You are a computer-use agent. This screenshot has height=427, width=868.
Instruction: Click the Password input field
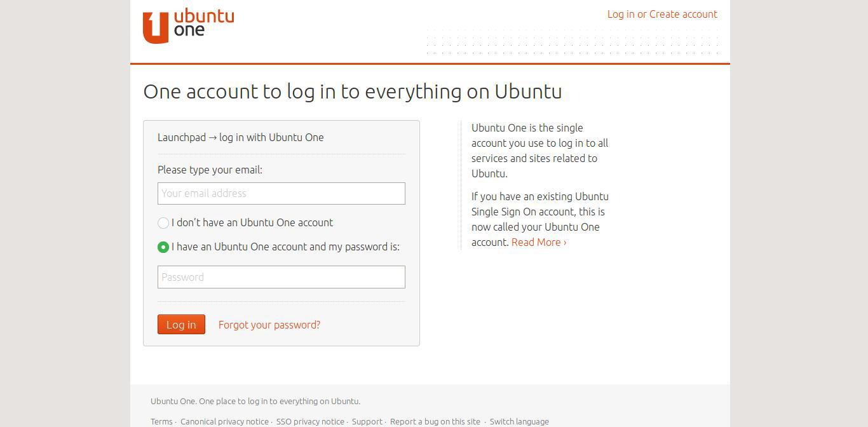click(x=281, y=277)
